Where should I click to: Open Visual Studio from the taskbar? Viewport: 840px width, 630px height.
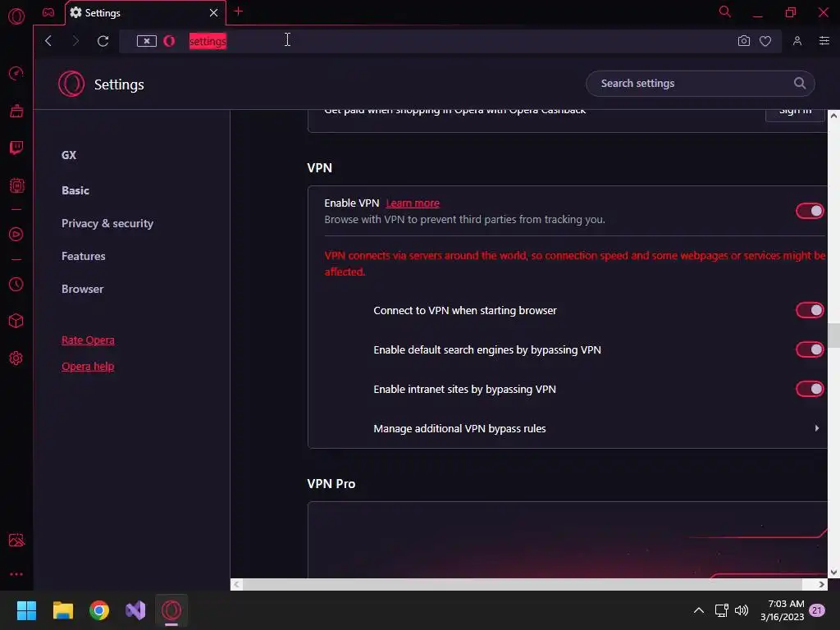point(135,610)
